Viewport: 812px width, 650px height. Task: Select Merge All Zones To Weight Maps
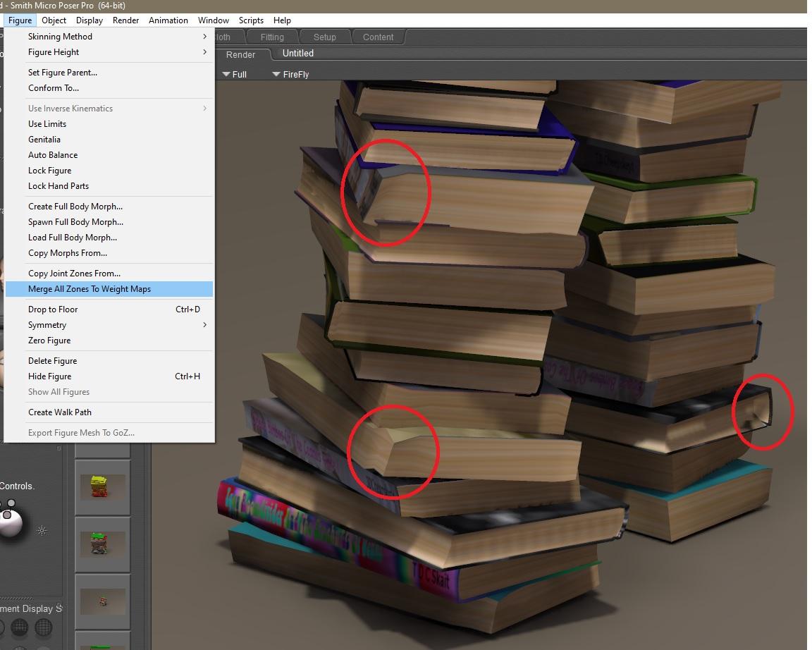109,289
